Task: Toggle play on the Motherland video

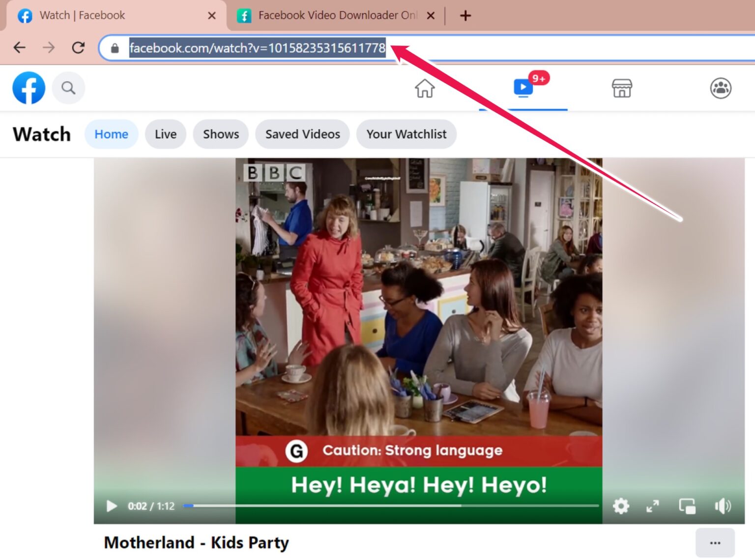Action: [x=111, y=506]
